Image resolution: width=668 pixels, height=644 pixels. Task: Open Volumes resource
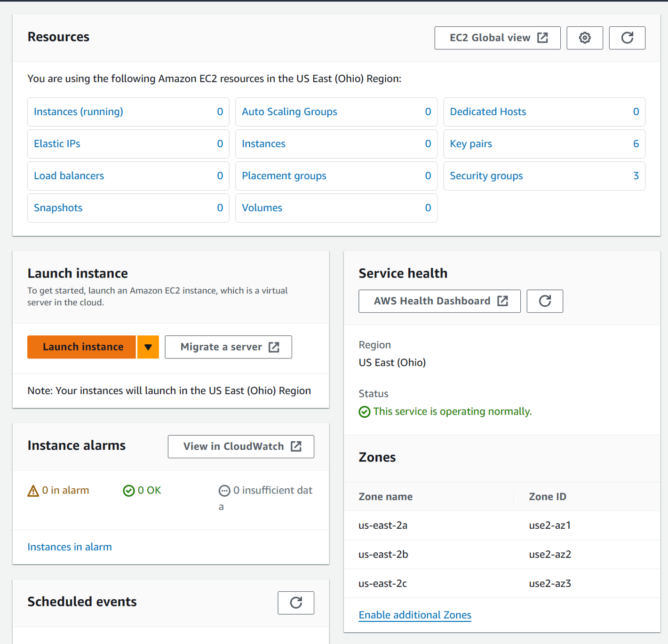pyautogui.click(x=336, y=208)
